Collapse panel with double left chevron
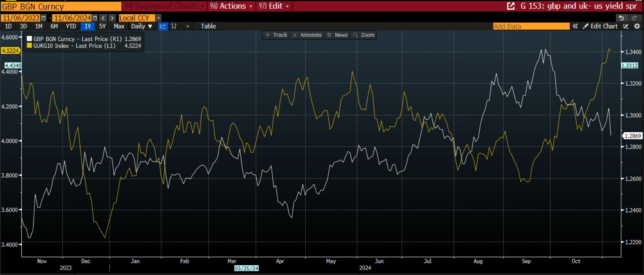Viewport: 644px width, 275px height. (x=575, y=26)
